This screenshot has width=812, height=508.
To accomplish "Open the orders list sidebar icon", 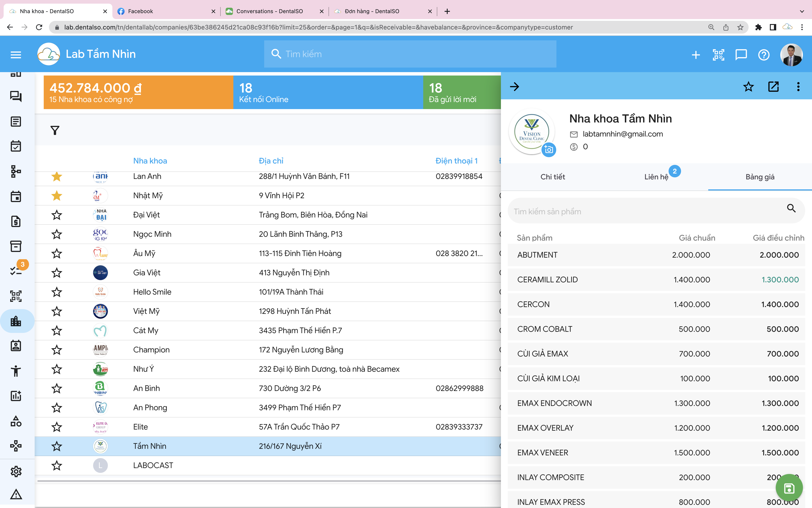I will pyautogui.click(x=16, y=122).
